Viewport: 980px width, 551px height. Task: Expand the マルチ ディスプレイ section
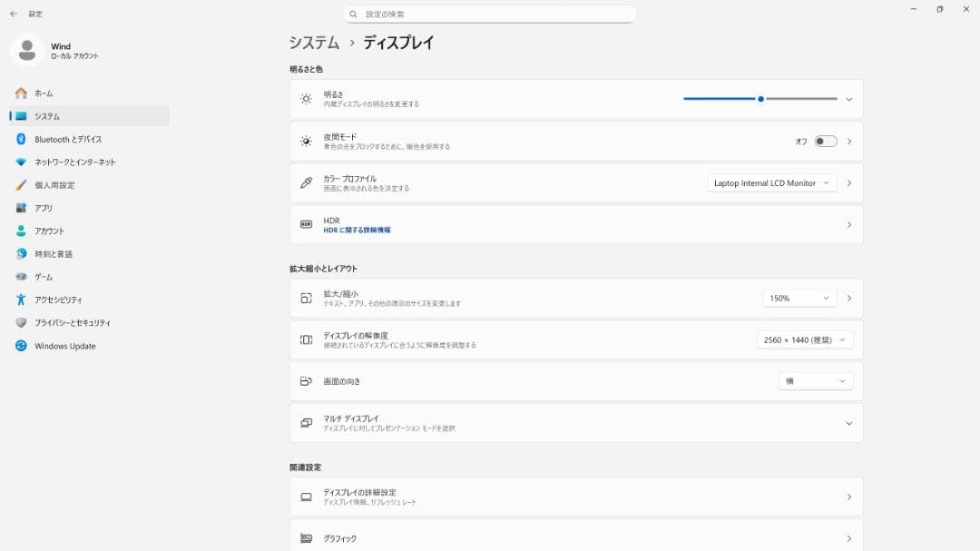point(849,422)
